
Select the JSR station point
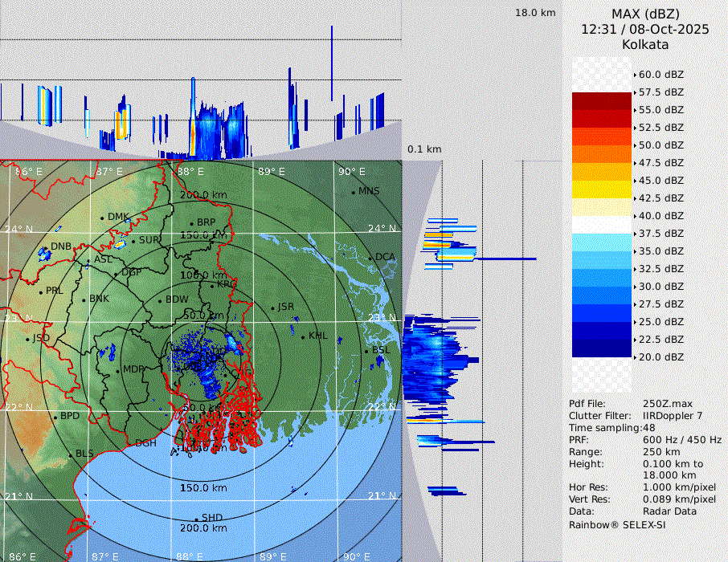[273, 307]
